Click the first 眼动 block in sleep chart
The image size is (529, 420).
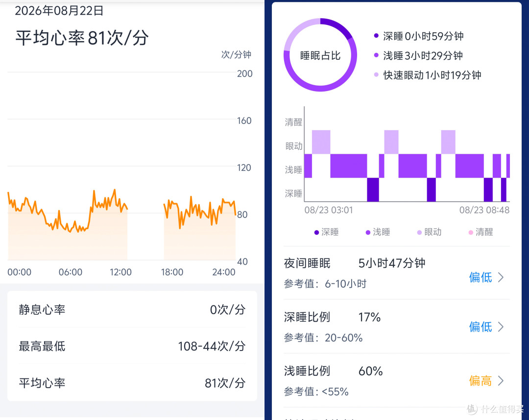(x=321, y=142)
